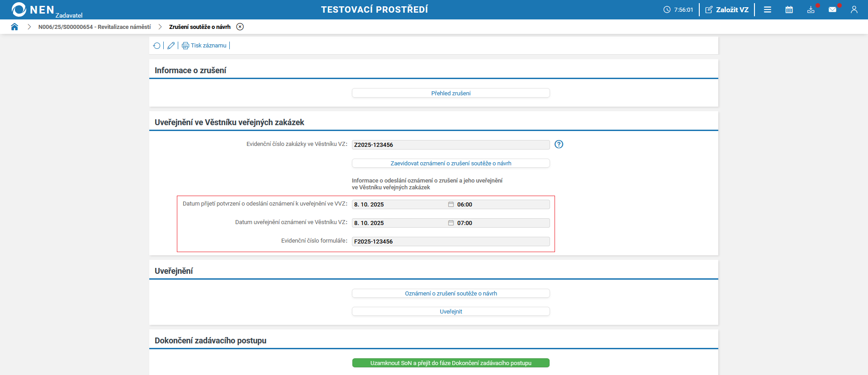Click the 06:00 time field
Image resolution: width=868 pixels, height=375 pixels.
(x=503, y=204)
